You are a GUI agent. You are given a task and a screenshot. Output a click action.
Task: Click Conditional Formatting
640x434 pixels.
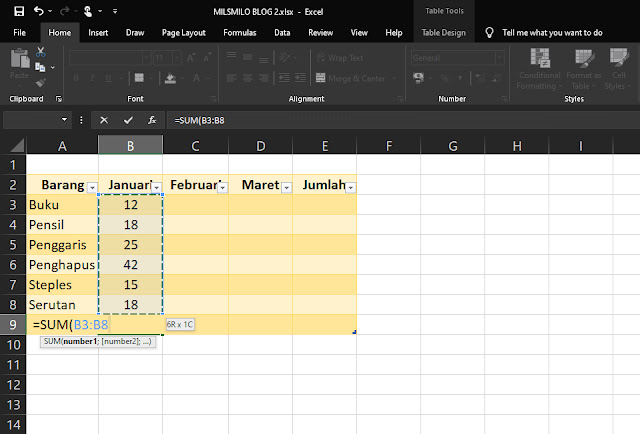click(539, 69)
